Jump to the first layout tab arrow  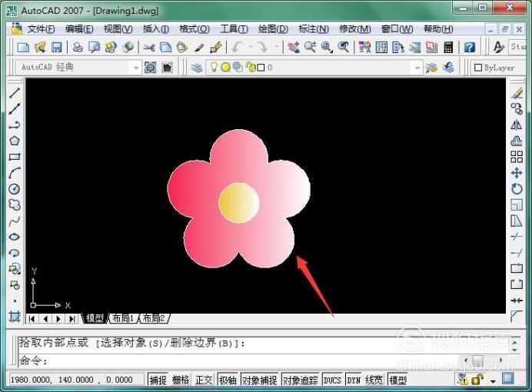pos(32,319)
